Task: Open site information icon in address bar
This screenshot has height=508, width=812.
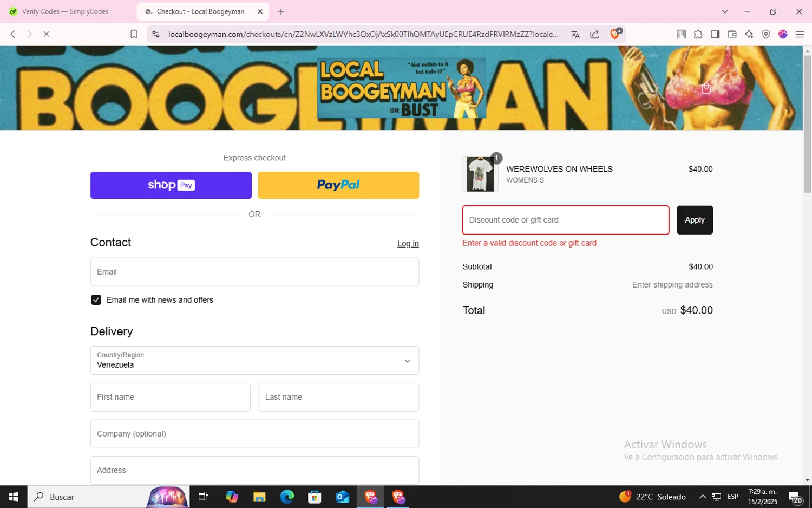Action: point(156,34)
